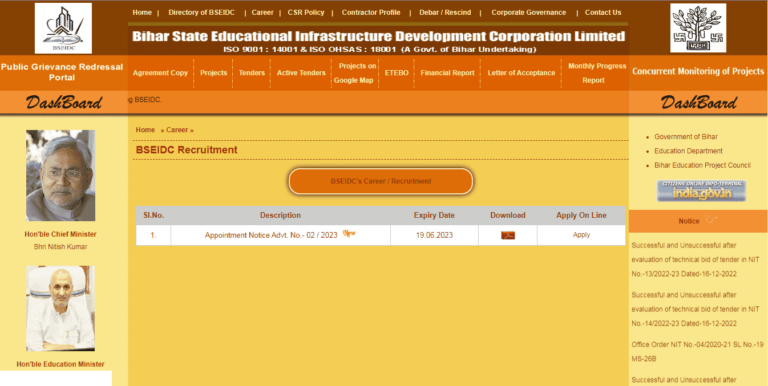768x386 pixels.
Task: Click the Chief Minister's photo
Action: pos(60,175)
